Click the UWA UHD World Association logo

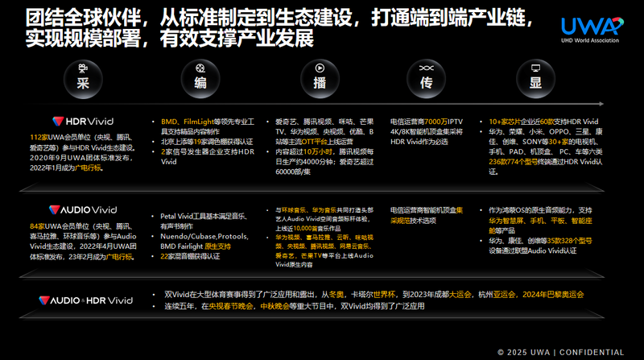[x=592, y=30]
